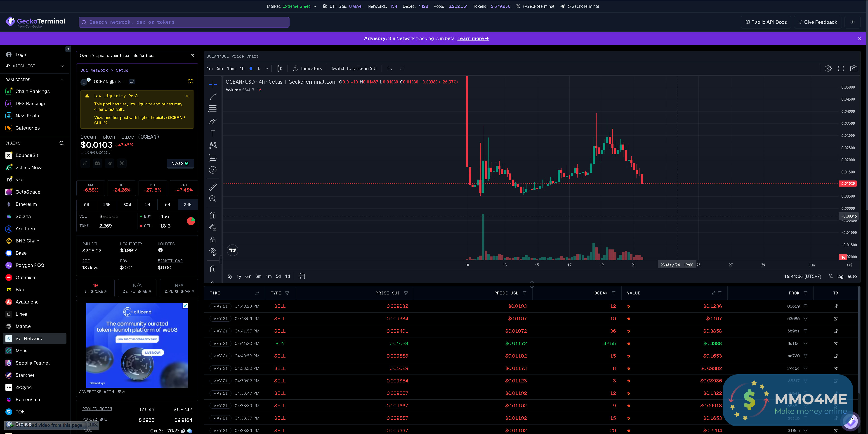
Task: Select the text annotation tool
Action: click(x=213, y=133)
